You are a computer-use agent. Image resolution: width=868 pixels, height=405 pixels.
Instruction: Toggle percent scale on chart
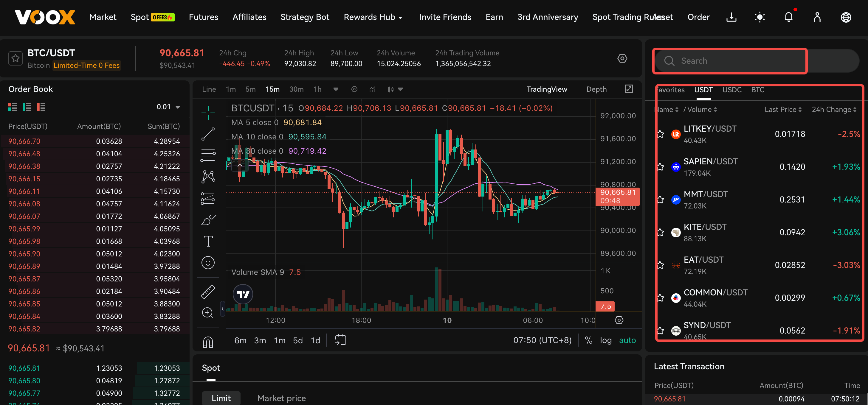tap(588, 340)
